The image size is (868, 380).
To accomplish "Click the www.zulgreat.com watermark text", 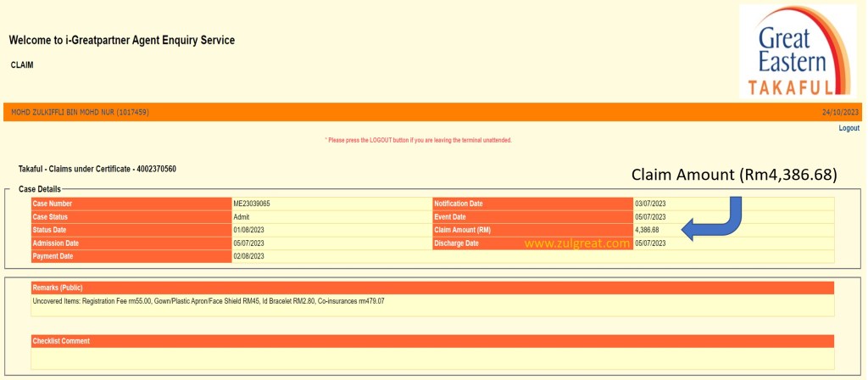I will [x=576, y=243].
